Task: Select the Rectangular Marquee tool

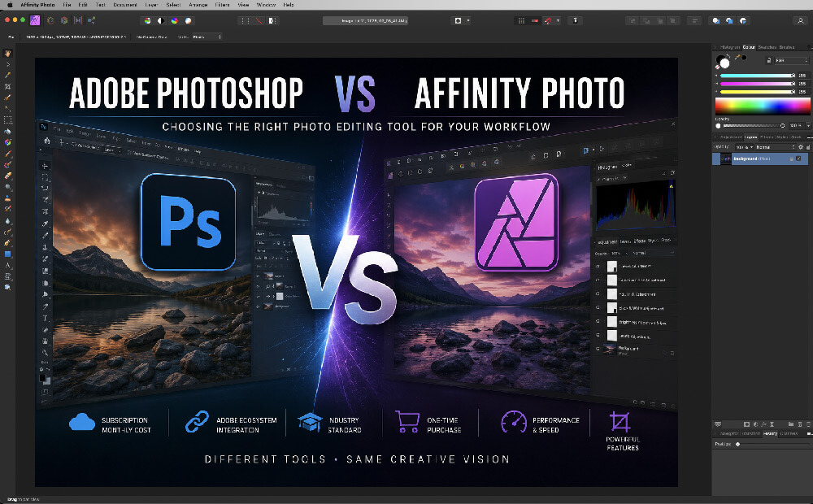Action: (7, 119)
